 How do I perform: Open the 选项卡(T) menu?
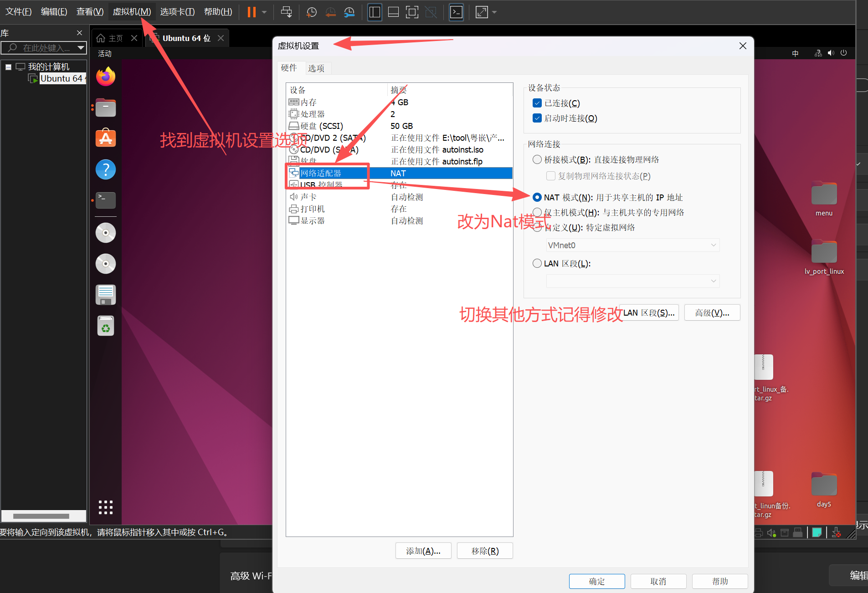pyautogui.click(x=177, y=12)
